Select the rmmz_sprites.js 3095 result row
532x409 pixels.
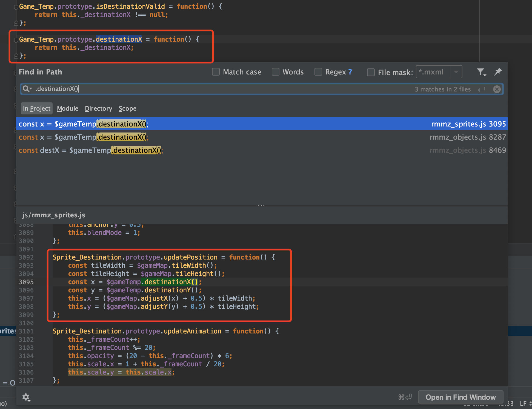pos(262,124)
